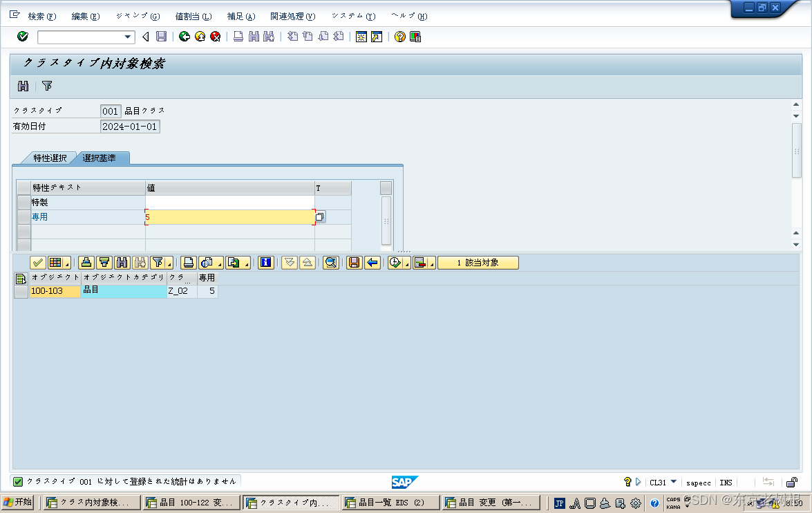
Task: Click the Export to local file icon
Action: pos(234,263)
